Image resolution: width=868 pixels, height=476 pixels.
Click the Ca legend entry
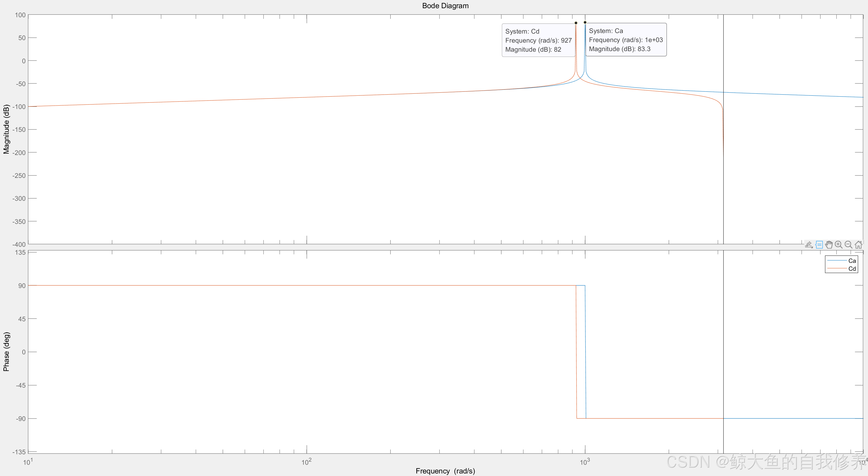[x=852, y=261]
